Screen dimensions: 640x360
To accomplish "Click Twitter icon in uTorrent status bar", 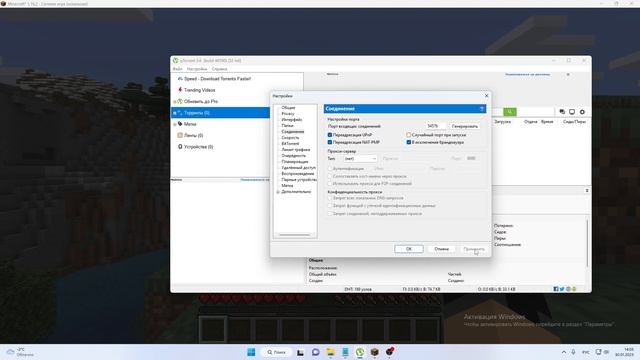I will click(562, 289).
